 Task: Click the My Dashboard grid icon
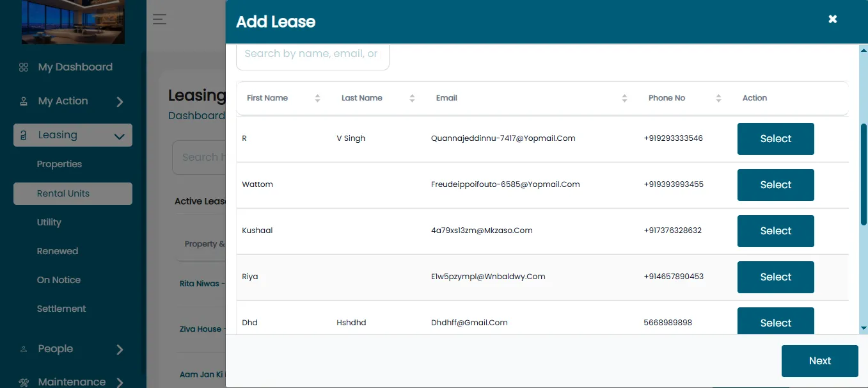tap(24, 67)
